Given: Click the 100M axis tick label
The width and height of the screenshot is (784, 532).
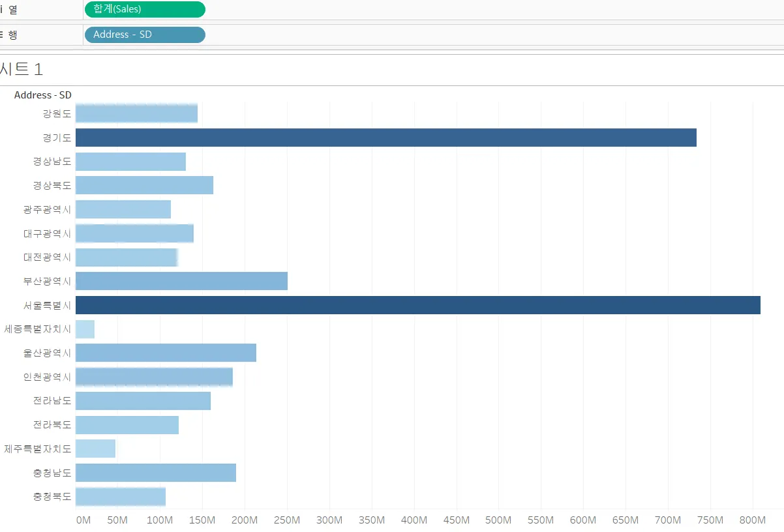Looking at the screenshot, I should [160, 520].
